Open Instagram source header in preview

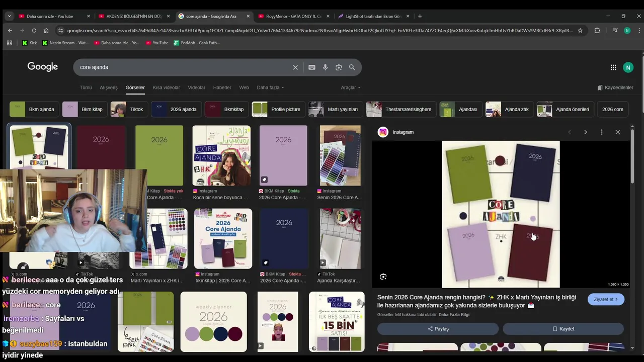pyautogui.click(x=396, y=132)
